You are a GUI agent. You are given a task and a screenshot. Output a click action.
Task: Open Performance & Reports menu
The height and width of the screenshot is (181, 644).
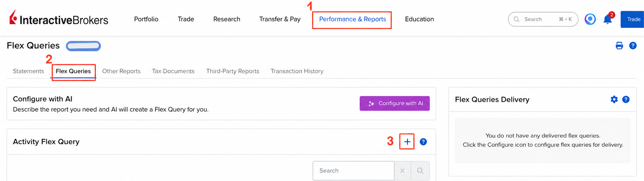pos(352,19)
